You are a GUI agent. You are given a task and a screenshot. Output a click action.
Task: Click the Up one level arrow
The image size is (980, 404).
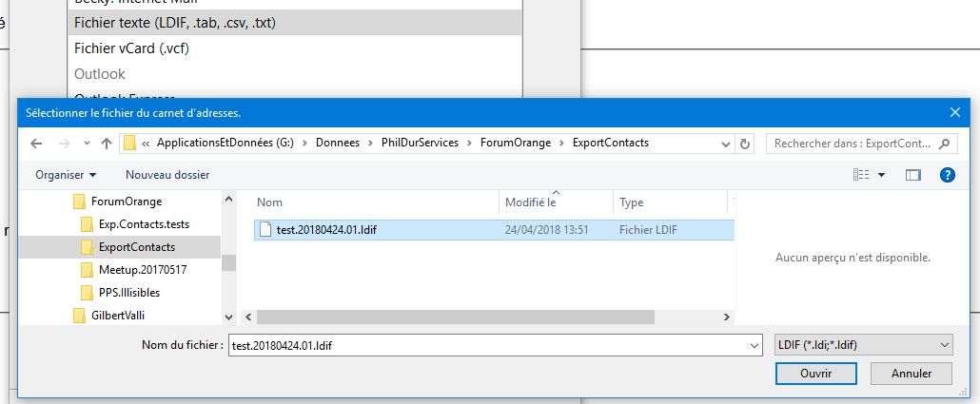[107, 144]
